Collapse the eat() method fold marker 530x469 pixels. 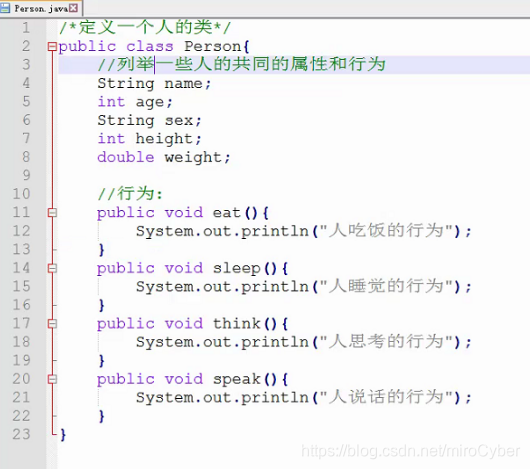click(52, 213)
